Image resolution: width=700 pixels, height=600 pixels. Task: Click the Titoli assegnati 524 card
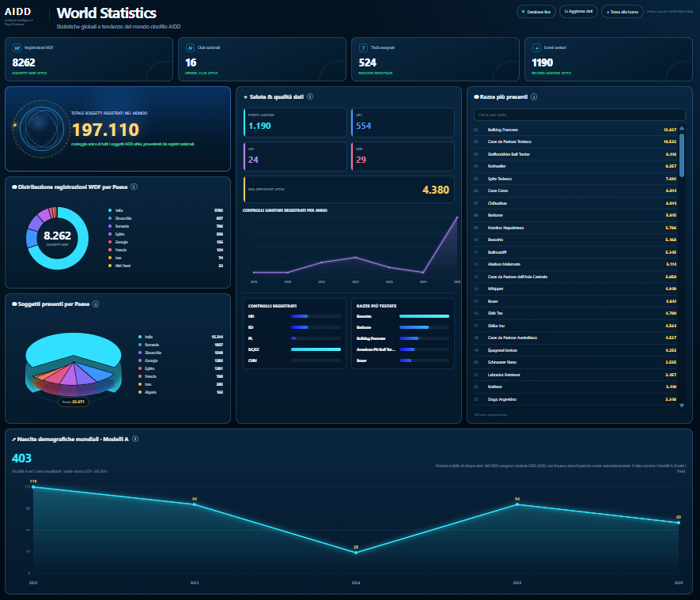click(435, 59)
